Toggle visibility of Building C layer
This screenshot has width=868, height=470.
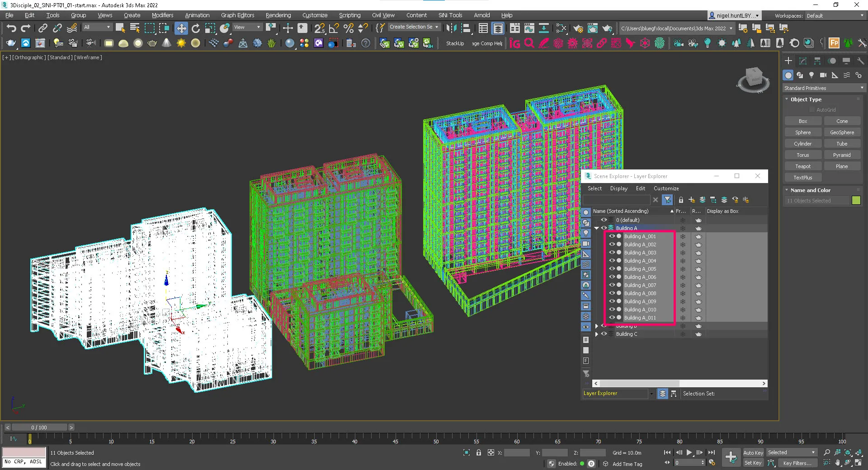coord(604,334)
